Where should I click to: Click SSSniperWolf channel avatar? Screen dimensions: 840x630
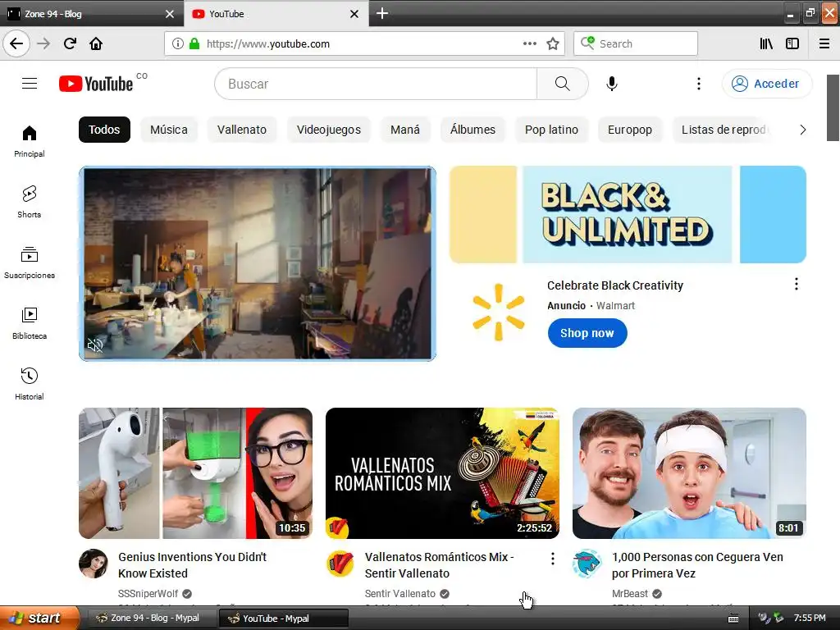tap(94, 564)
